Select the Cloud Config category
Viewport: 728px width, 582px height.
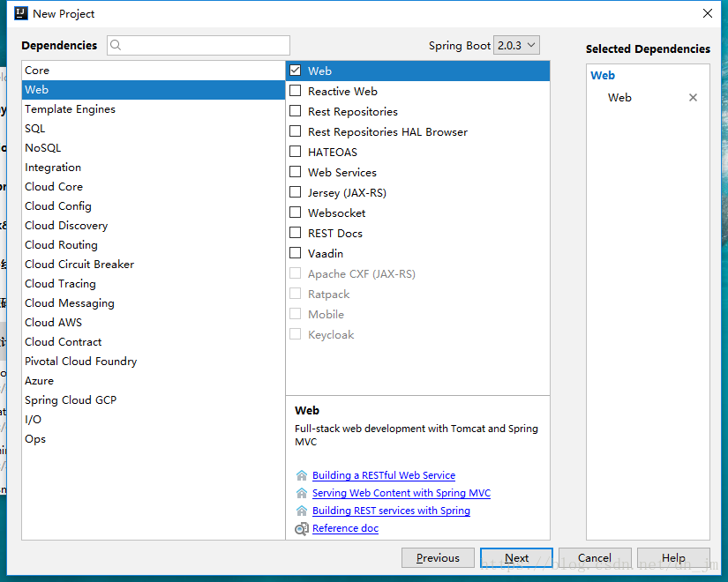154,206
